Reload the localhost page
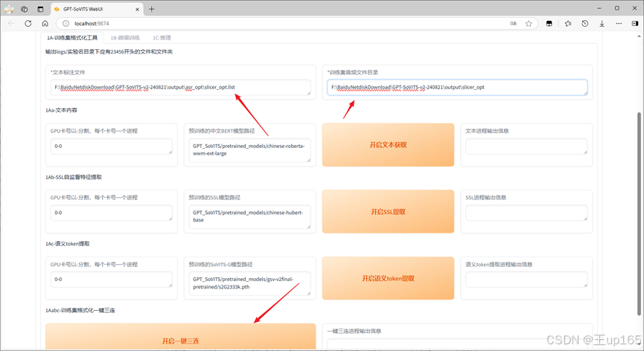The width and height of the screenshot is (644, 351). coord(28,23)
